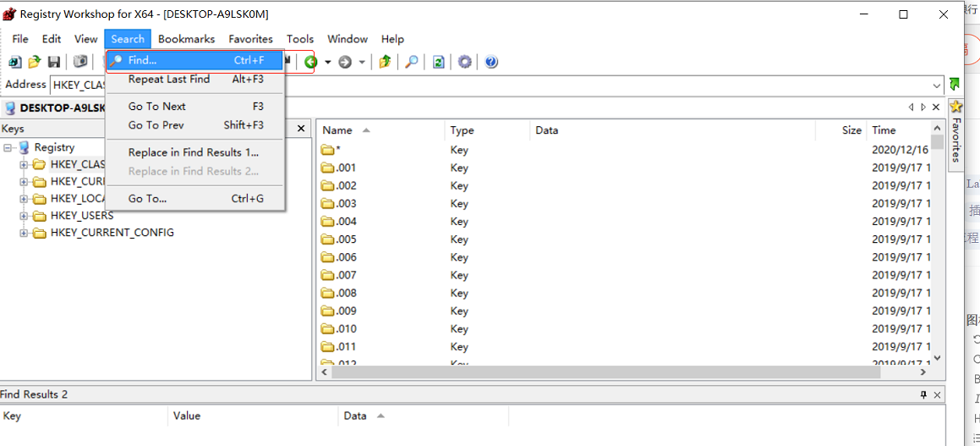Choose Go To... menu item
This screenshot has width=980, height=446.
pyautogui.click(x=195, y=198)
